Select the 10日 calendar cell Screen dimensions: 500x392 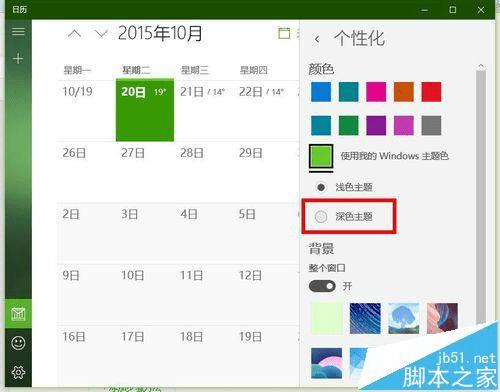(x=145, y=295)
